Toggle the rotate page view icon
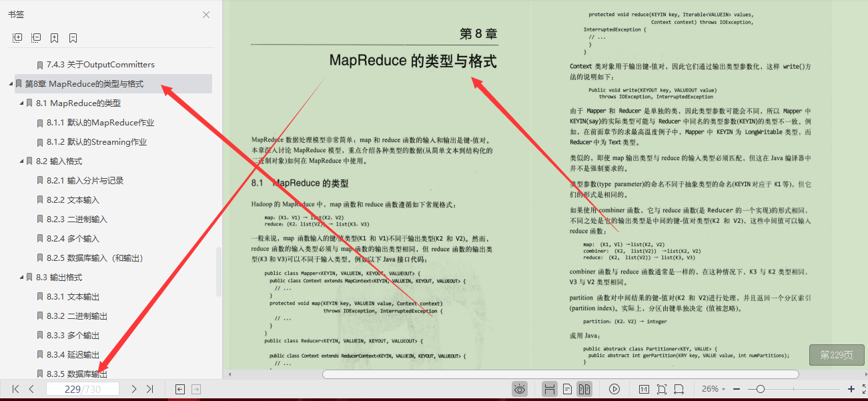Viewport: 868px width, 401px height. coord(679,388)
